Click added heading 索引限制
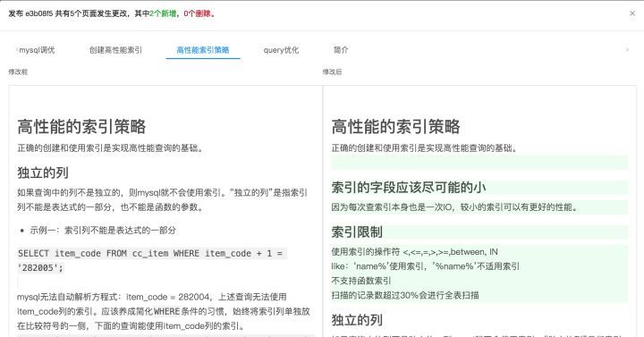The image size is (644, 337). pos(357,232)
